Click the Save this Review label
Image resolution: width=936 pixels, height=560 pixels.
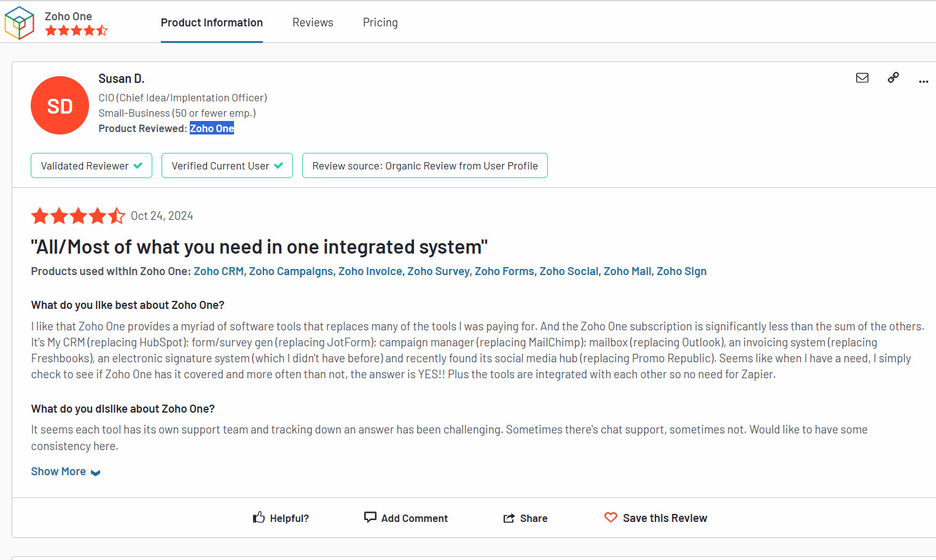(665, 518)
